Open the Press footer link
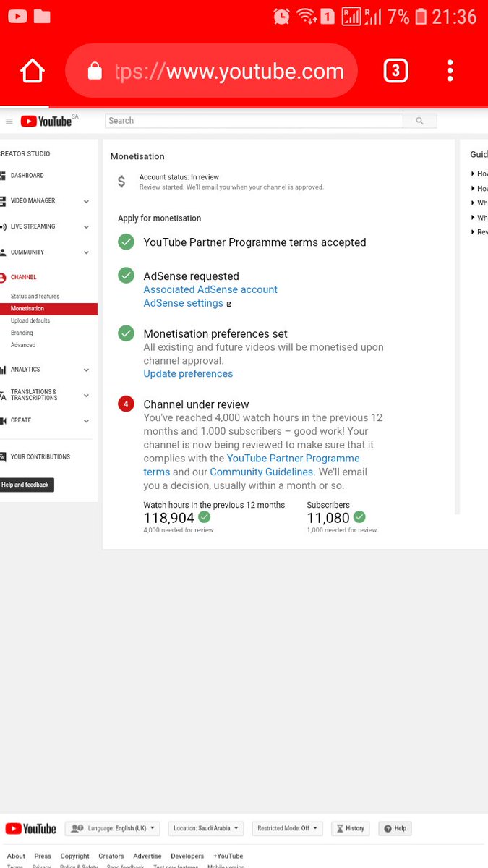 tap(43, 856)
